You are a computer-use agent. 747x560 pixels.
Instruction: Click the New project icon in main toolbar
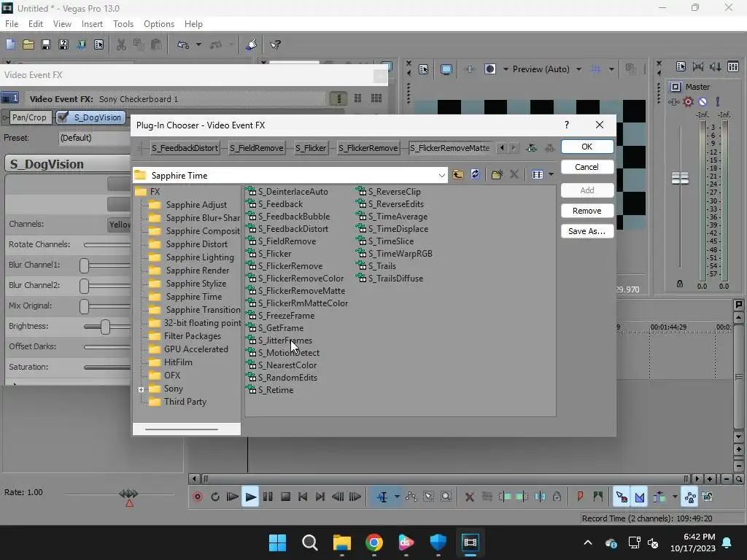(x=10, y=44)
